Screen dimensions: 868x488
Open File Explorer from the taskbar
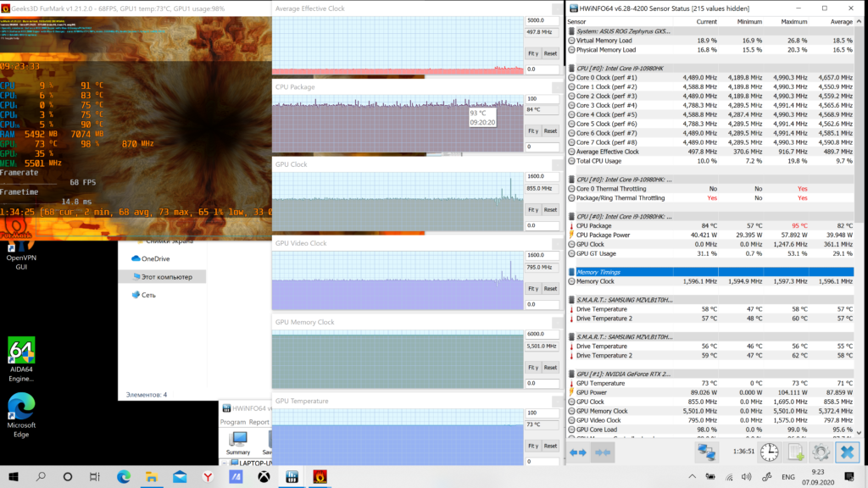(152, 476)
